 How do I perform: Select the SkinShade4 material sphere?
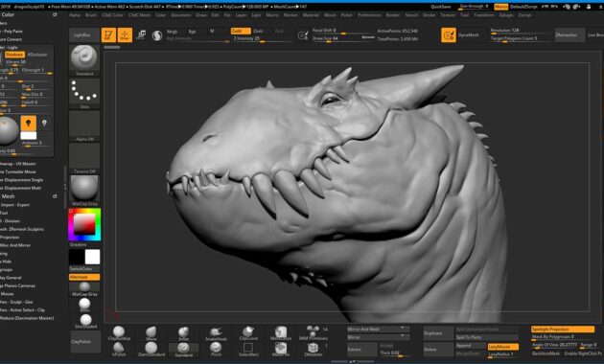pos(85,321)
